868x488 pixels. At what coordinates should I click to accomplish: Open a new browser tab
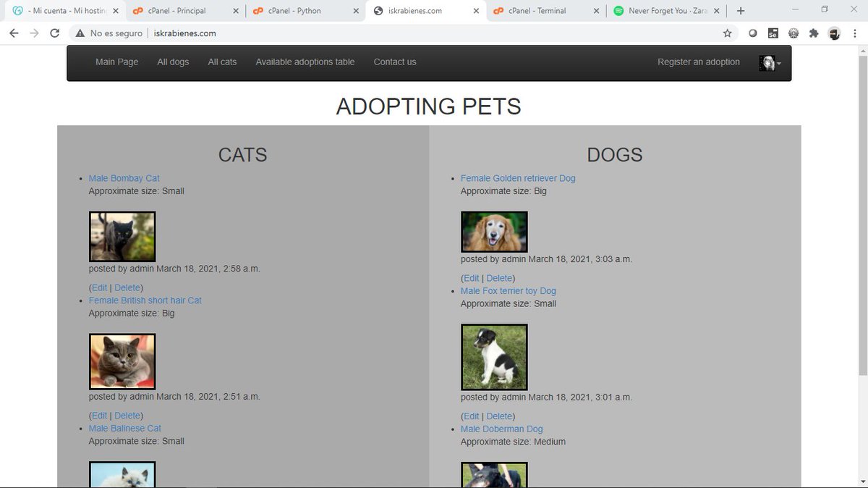[x=741, y=11]
